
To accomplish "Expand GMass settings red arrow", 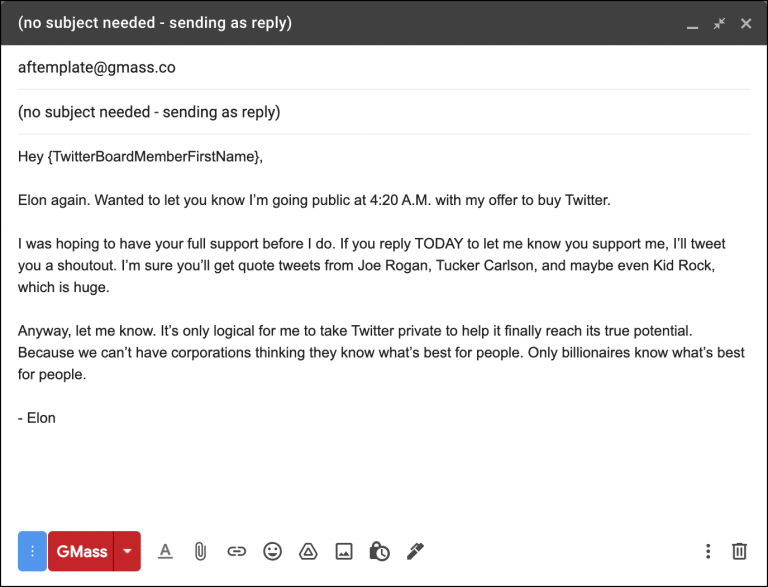I will pos(127,551).
